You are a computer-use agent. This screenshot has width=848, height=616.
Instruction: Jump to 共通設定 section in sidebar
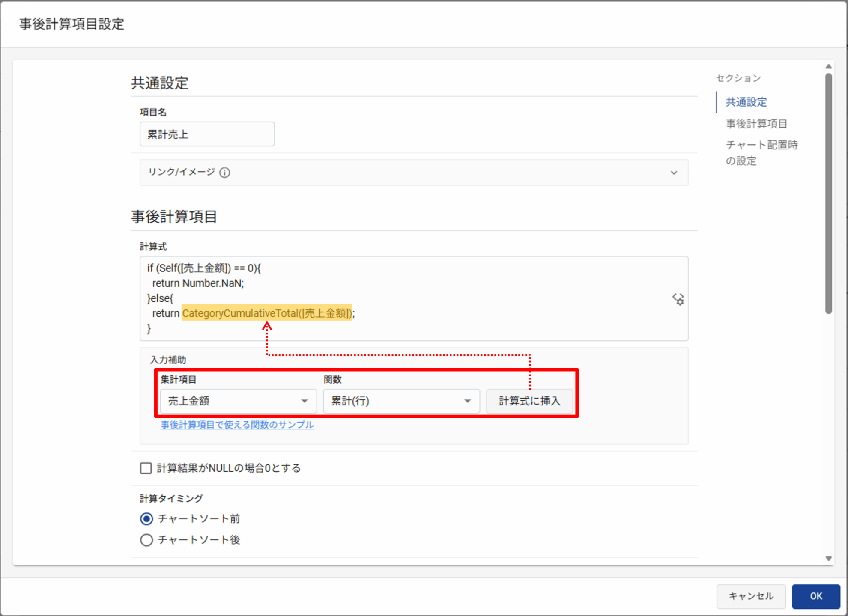(x=746, y=102)
